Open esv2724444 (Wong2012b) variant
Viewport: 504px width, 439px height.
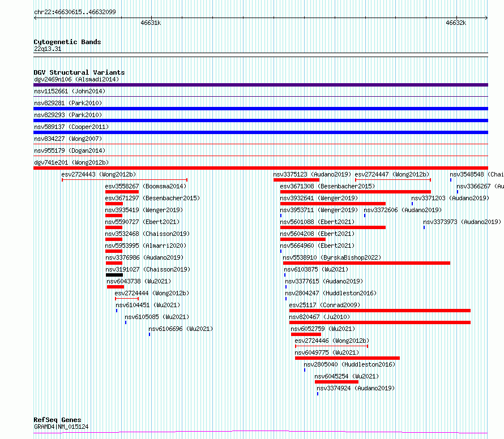(x=152, y=293)
